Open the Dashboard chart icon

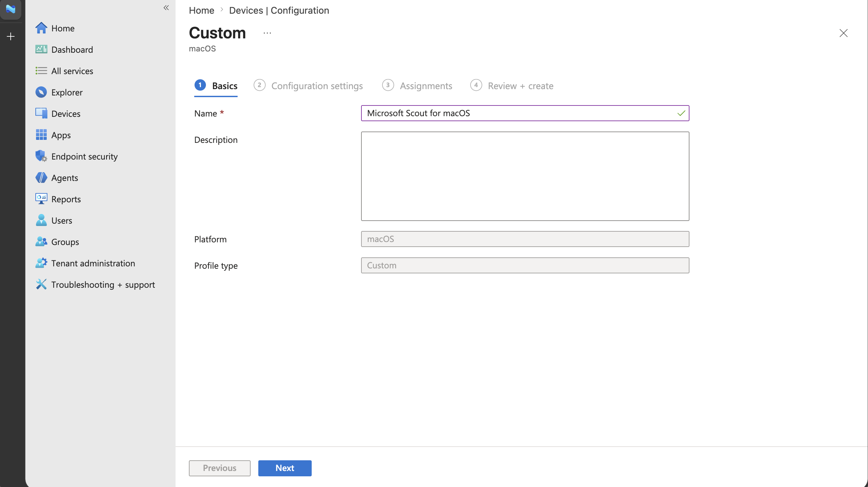(x=41, y=49)
